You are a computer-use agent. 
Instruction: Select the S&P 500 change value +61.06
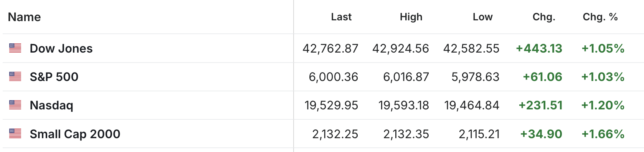pyautogui.click(x=543, y=77)
